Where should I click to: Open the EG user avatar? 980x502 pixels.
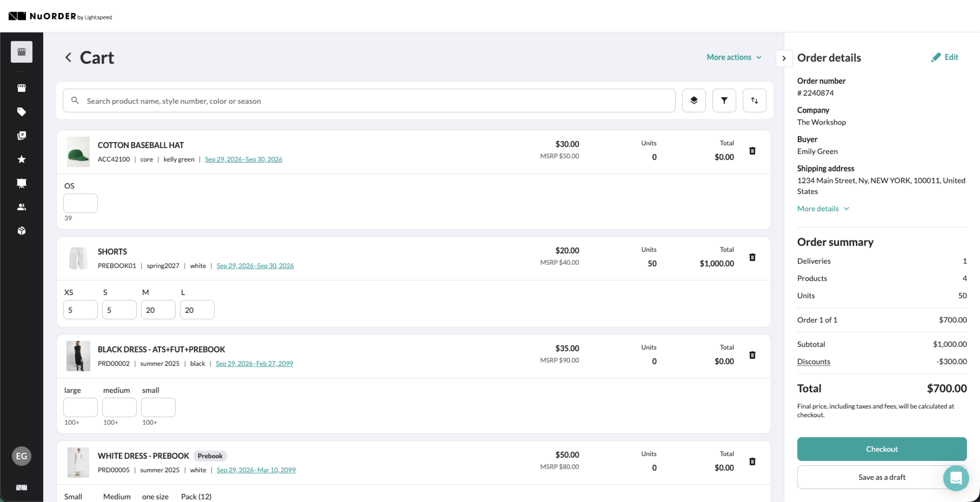[x=22, y=456]
